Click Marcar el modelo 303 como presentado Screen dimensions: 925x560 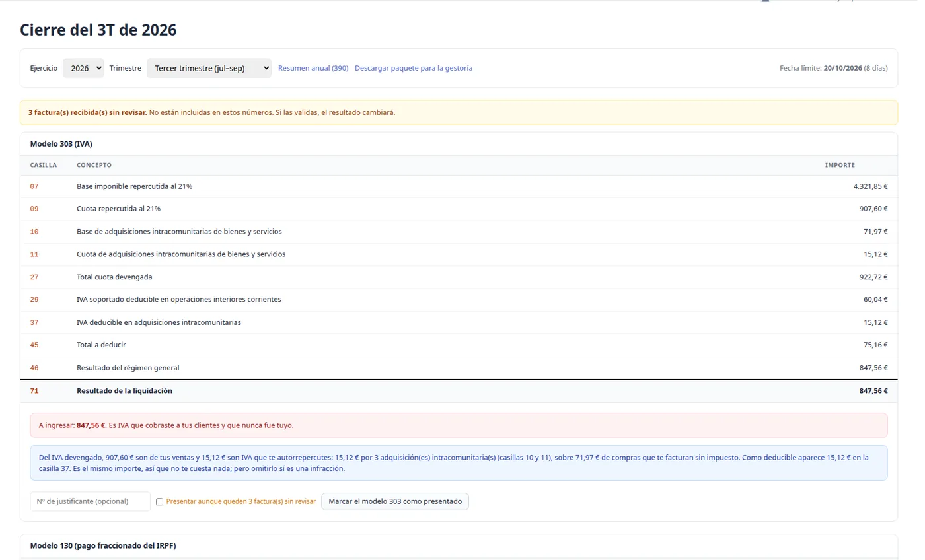(x=395, y=501)
